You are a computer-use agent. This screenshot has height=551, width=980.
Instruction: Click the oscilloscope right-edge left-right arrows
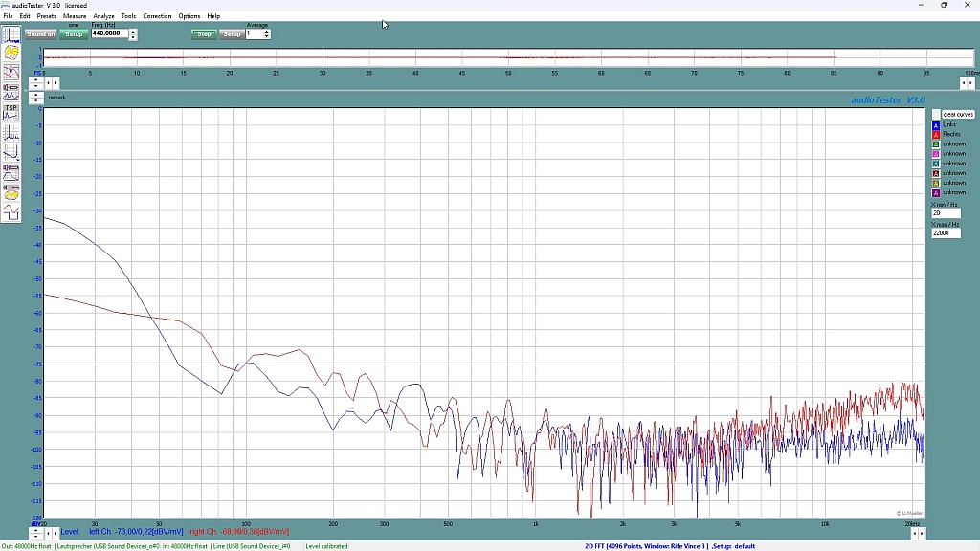click(968, 82)
